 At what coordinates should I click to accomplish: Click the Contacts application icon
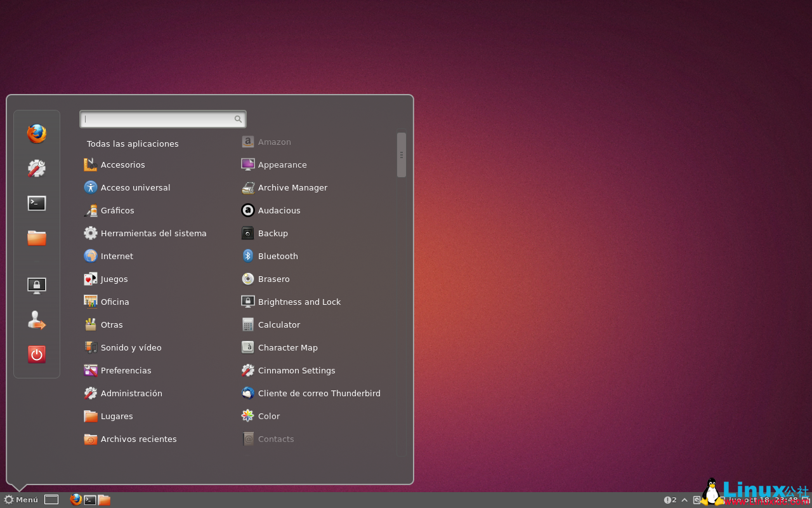(x=248, y=439)
